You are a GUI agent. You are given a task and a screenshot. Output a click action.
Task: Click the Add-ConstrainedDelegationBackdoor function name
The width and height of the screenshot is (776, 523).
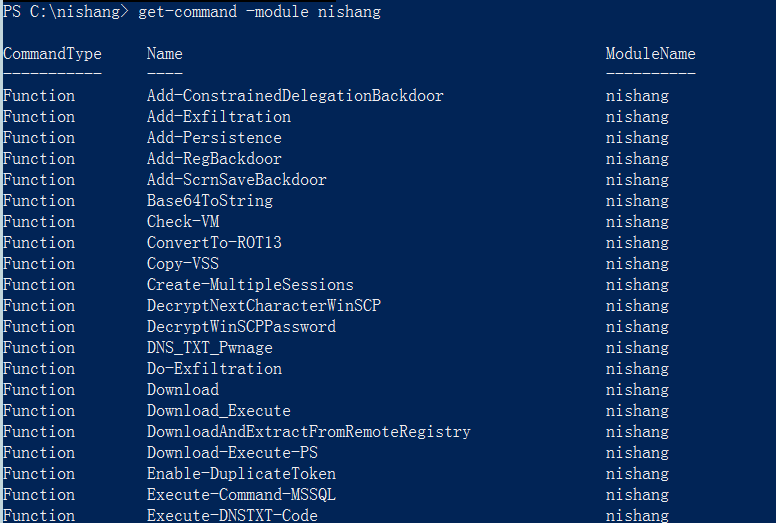295,96
